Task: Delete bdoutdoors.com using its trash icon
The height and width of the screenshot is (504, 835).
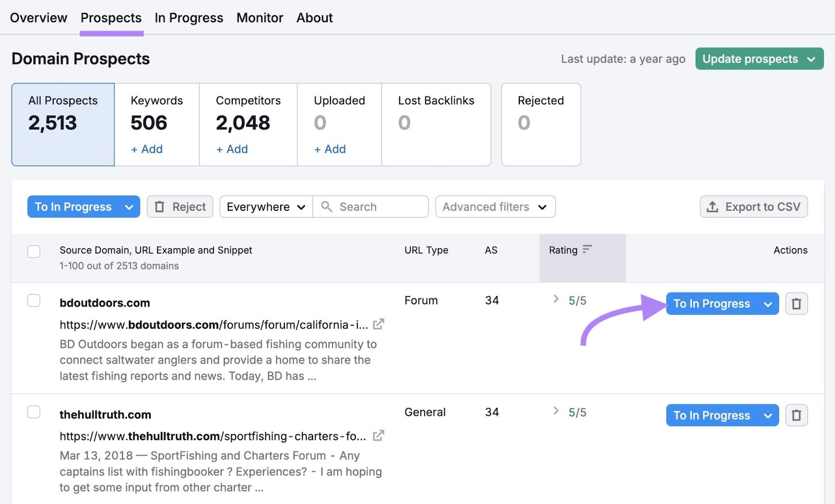Action: click(796, 304)
